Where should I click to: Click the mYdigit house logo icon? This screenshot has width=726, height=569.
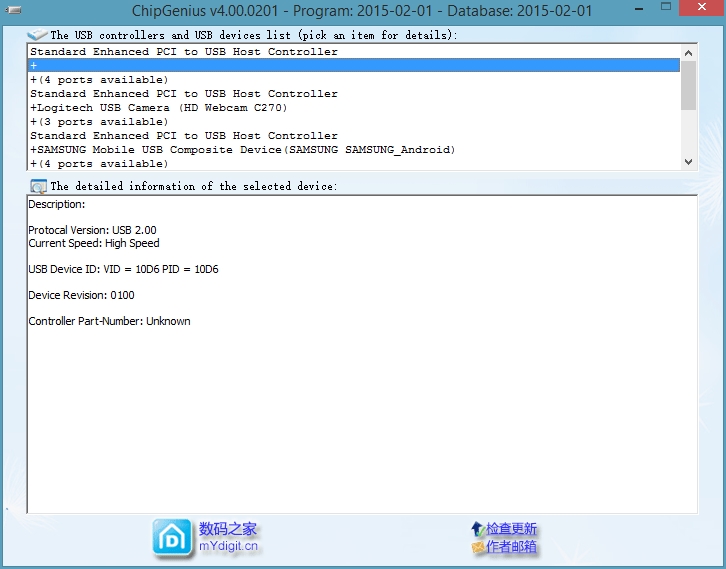pyautogui.click(x=172, y=537)
